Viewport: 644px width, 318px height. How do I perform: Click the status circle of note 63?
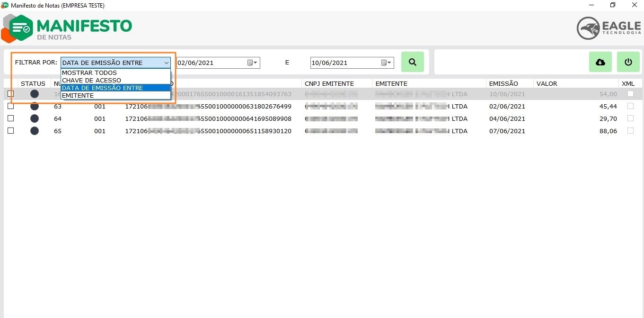[x=35, y=106]
